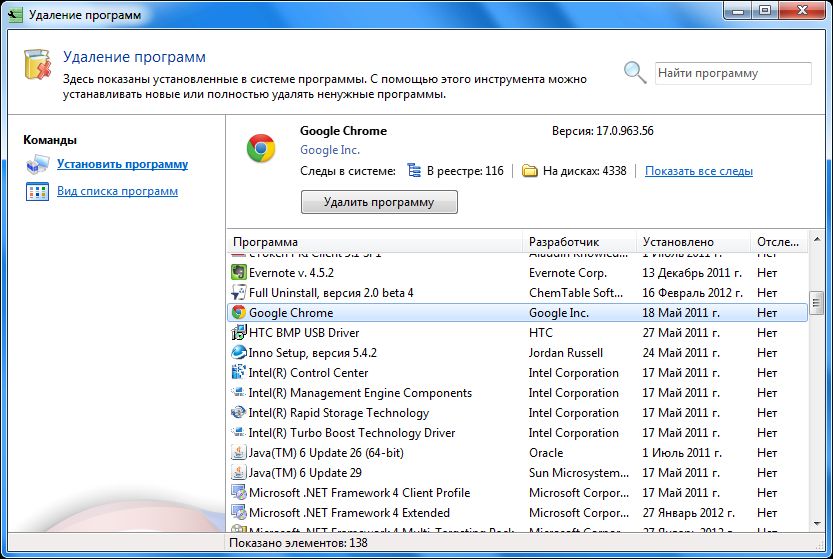The width and height of the screenshot is (833, 559).
Task: Click the magnifier search icon
Action: click(x=635, y=72)
